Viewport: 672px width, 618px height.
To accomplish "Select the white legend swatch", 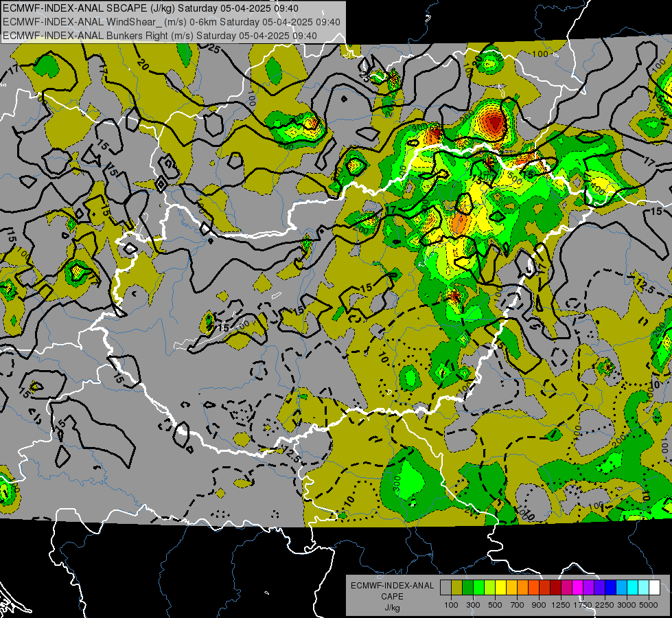I will [655, 587].
